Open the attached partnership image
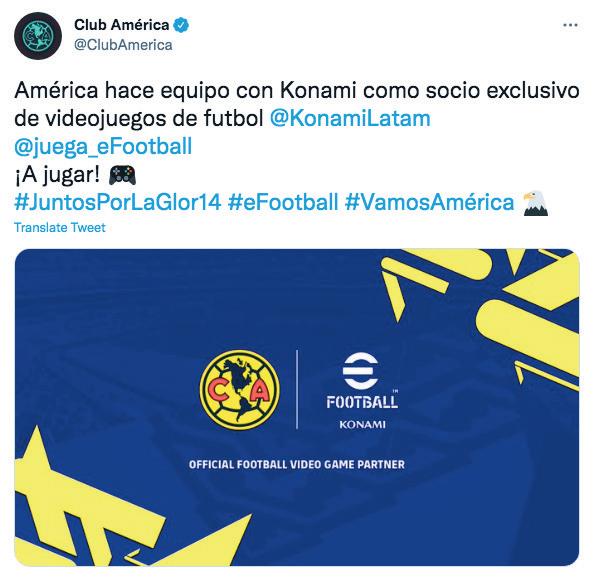The image size is (593, 586). [297, 407]
